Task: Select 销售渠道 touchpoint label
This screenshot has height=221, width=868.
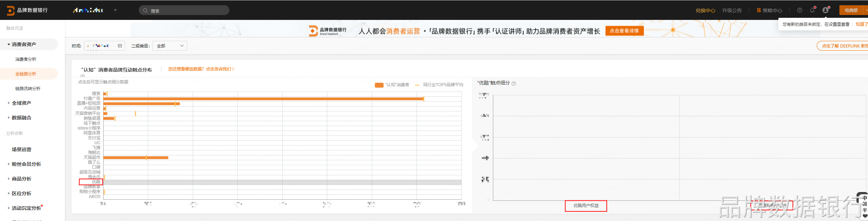Action: (92, 118)
